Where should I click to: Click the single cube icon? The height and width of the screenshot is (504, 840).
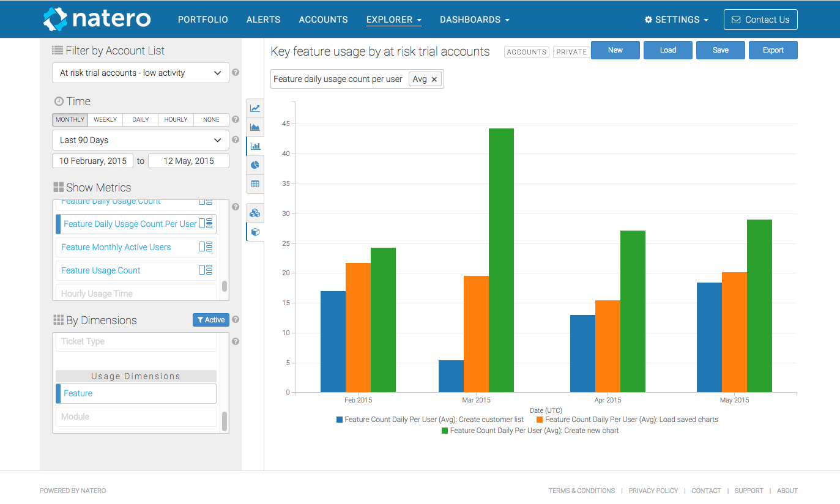coord(255,232)
